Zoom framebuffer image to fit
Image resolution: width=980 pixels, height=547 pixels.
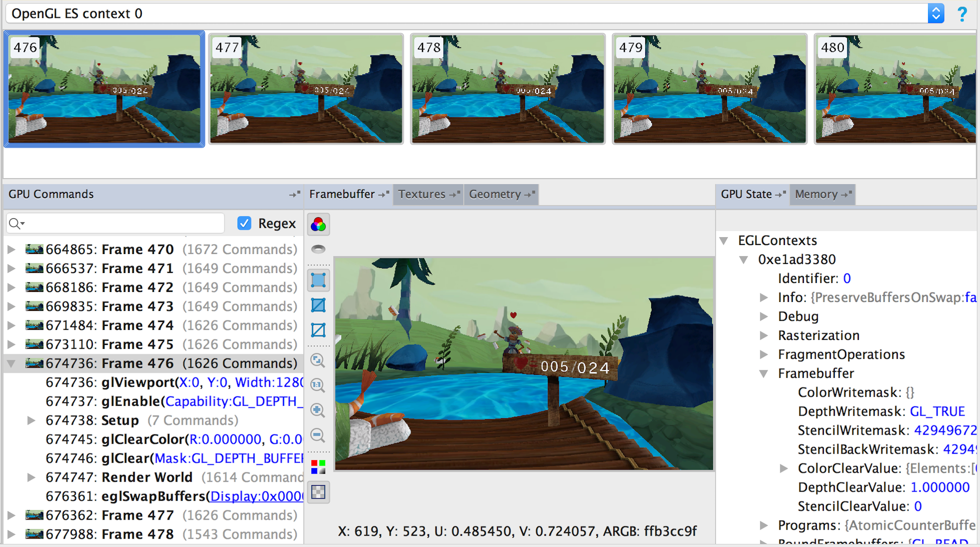point(318,360)
